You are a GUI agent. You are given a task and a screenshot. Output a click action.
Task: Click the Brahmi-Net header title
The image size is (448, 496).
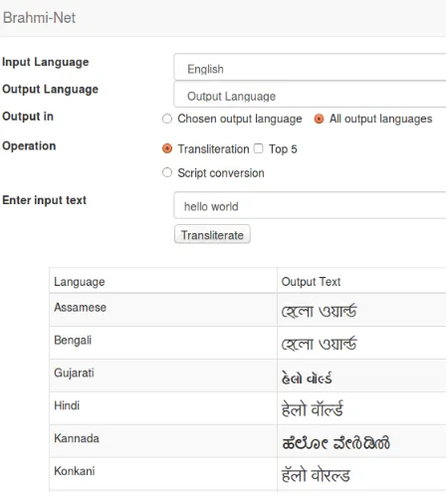click(x=39, y=18)
